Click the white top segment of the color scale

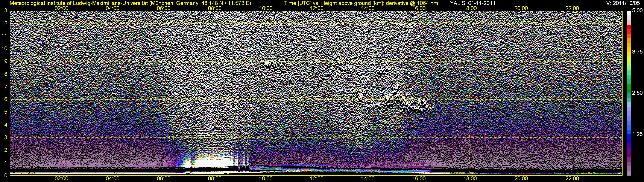click(x=629, y=13)
